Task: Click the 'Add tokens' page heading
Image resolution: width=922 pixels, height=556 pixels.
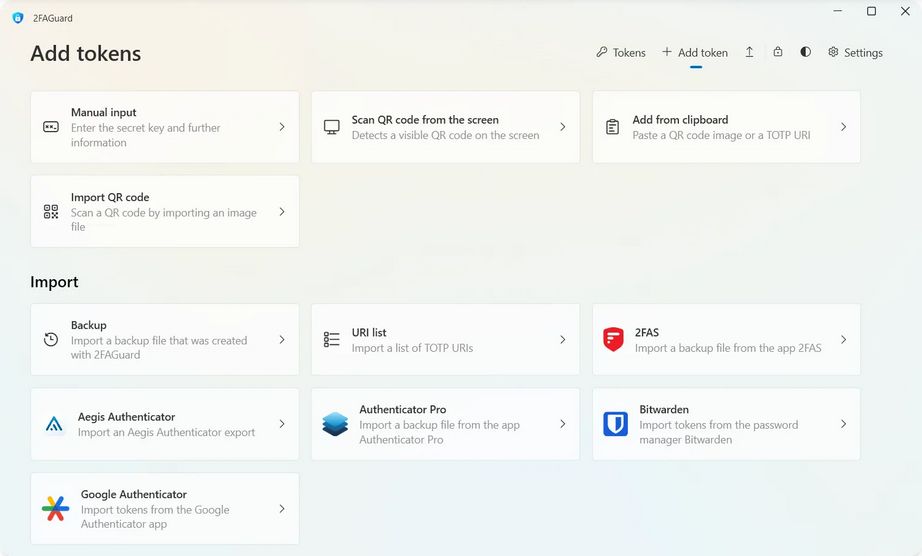Action: 86,53
